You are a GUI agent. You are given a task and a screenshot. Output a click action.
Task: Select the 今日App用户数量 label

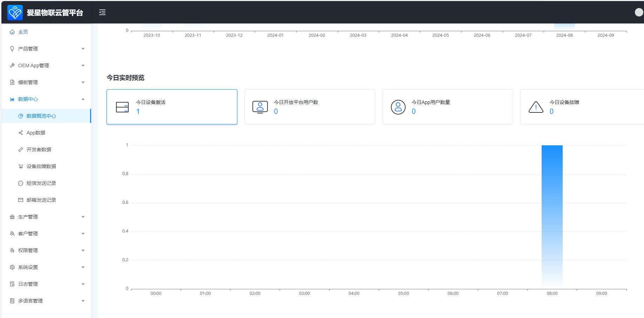point(431,102)
